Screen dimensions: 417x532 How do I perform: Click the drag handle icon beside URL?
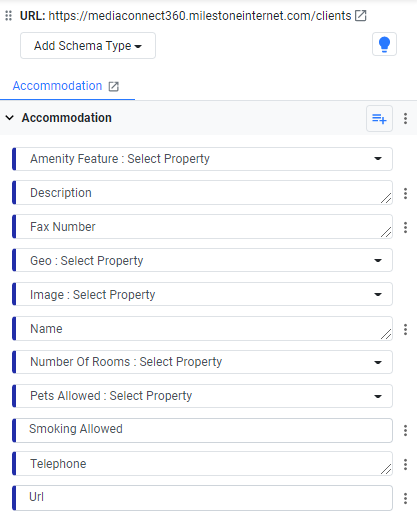click(x=9, y=16)
